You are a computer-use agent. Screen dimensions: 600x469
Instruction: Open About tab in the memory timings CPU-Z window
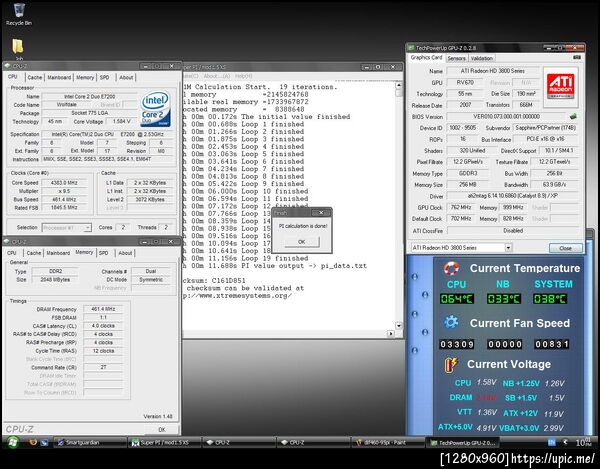tap(125, 253)
